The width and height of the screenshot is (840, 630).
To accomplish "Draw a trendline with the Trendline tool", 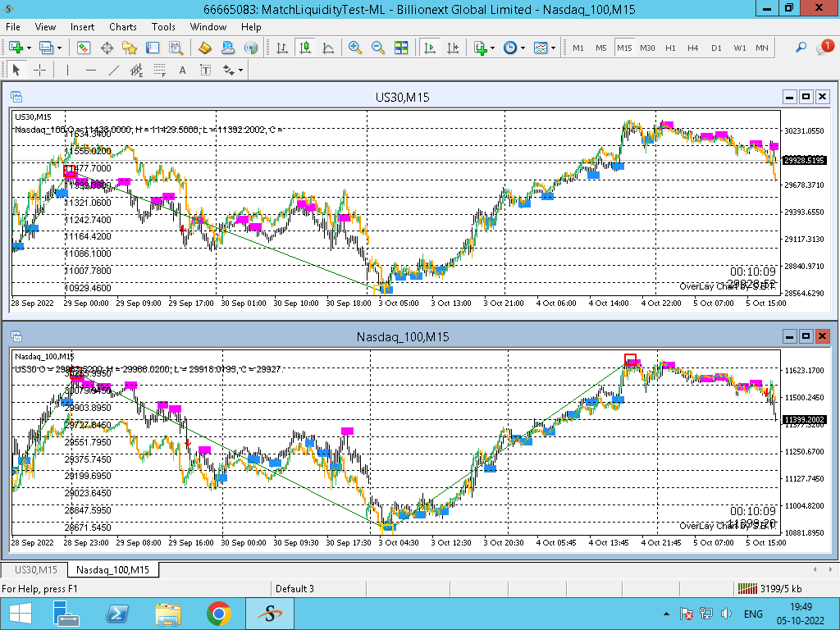I will tap(114, 71).
